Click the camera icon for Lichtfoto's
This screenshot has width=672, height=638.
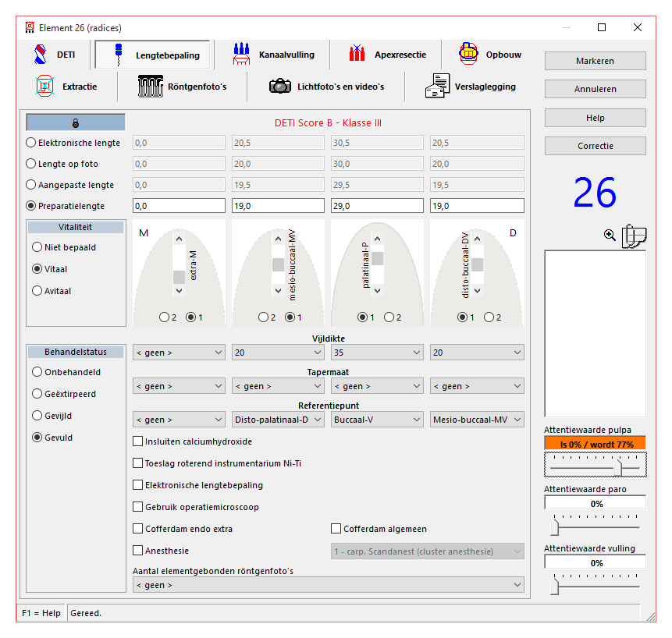[x=280, y=86]
